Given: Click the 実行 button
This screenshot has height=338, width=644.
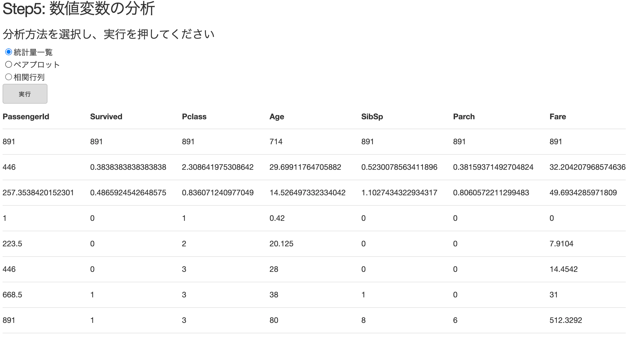Looking at the screenshot, I should click(x=25, y=94).
